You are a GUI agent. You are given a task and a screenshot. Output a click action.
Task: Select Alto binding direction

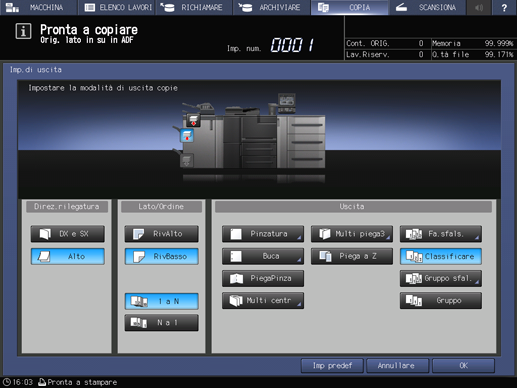[x=68, y=256]
